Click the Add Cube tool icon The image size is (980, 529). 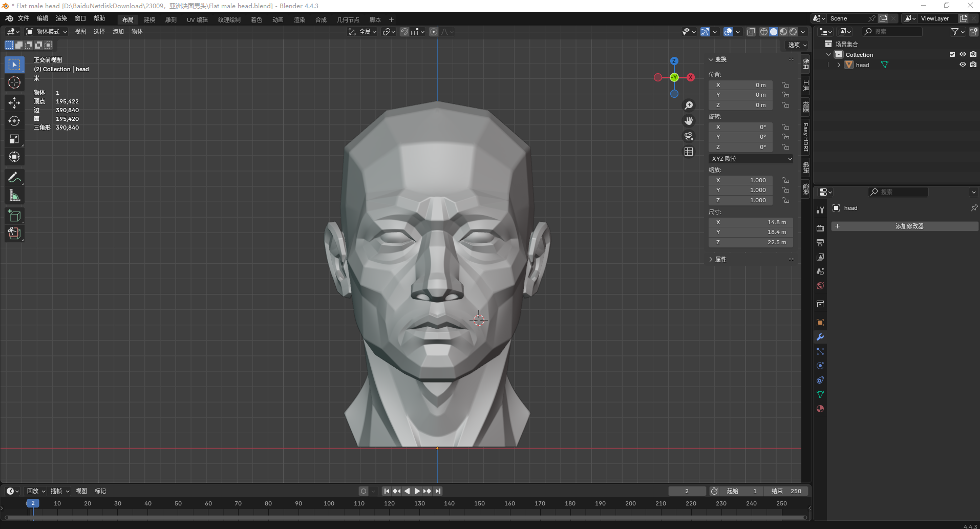14,216
